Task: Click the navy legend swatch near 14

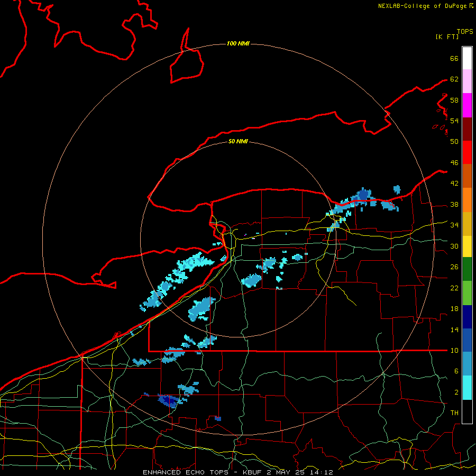Action: coord(467,317)
